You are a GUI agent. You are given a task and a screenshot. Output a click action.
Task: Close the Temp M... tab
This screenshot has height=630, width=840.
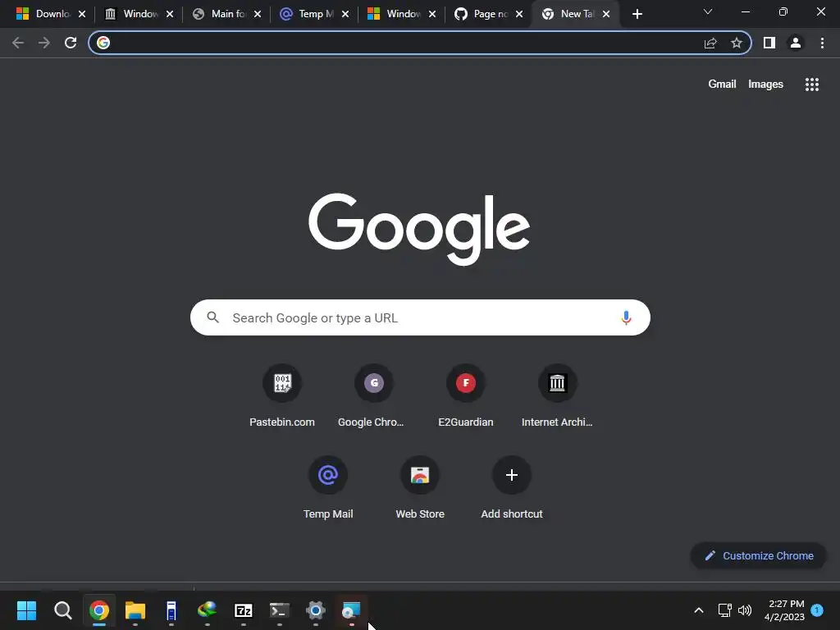[x=345, y=14]
